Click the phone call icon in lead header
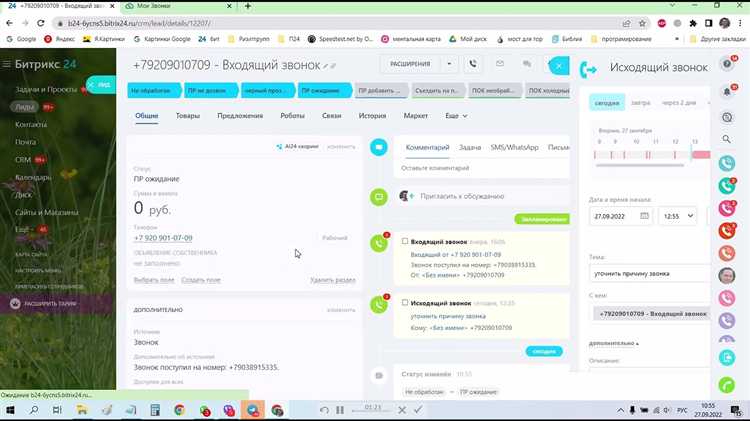 coord(473,64)
